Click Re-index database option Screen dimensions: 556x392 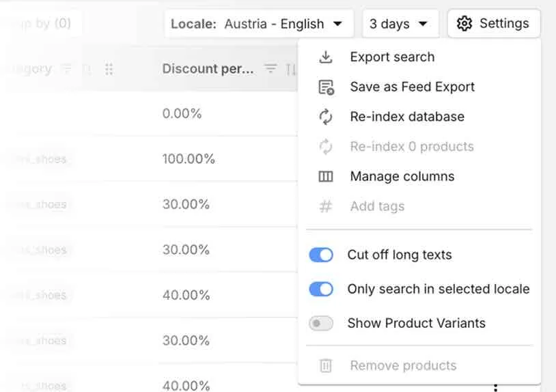[406, 117]
